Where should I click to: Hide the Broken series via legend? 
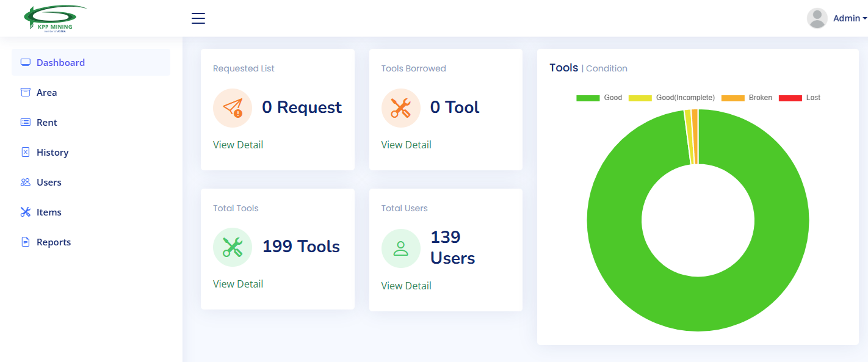(747, 98)
